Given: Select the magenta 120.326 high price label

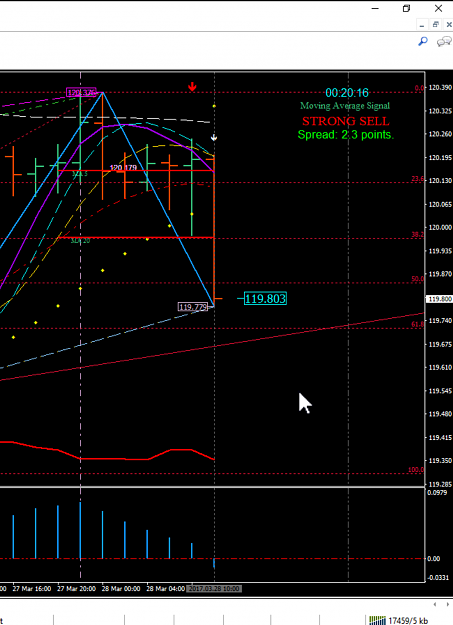Looking at the screenshot, I should [x=81, y=93].
